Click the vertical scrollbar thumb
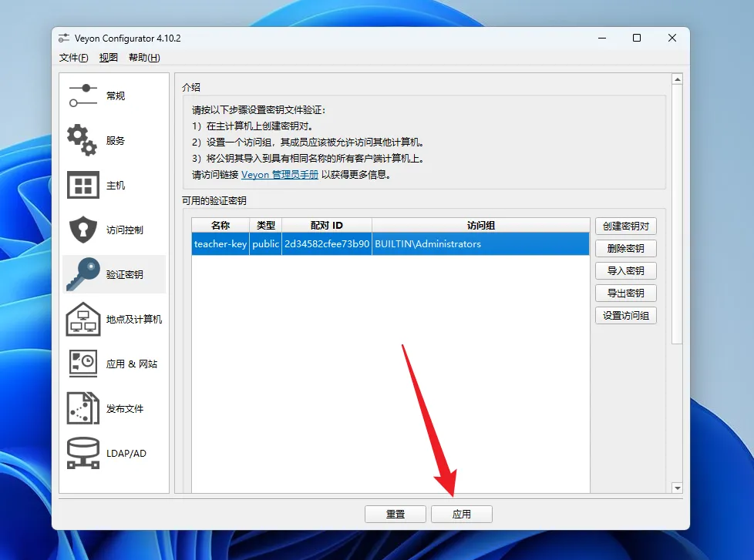754x560 pixels. pos(677,214)
